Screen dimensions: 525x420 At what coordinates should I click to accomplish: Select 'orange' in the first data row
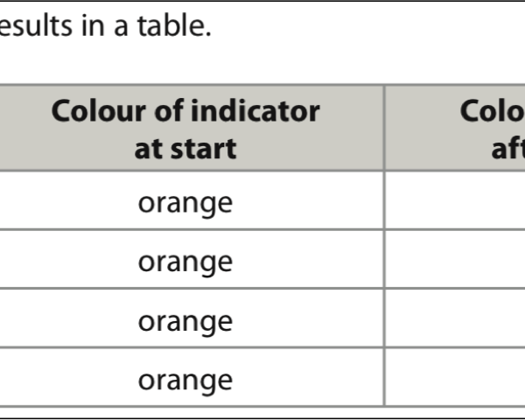click(185, 204)
